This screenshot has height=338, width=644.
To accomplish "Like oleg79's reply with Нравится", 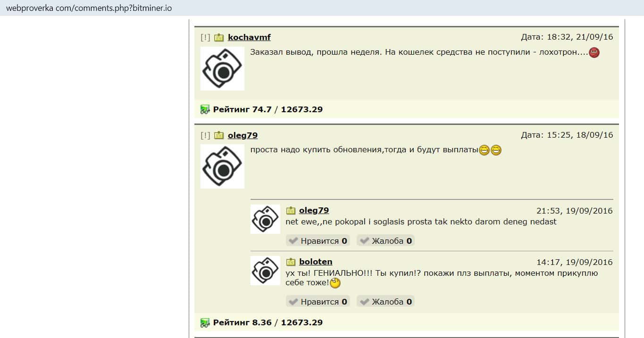I will coord(318,241).
